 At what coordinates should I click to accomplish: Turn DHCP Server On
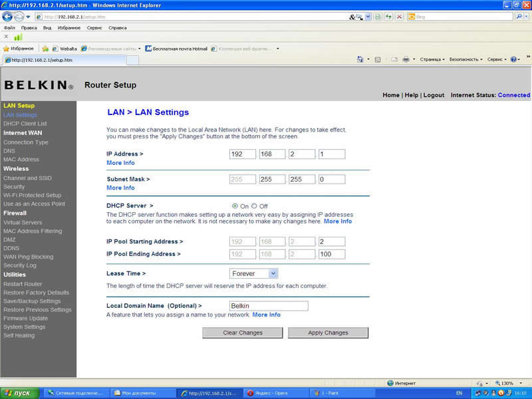point(235,206)
